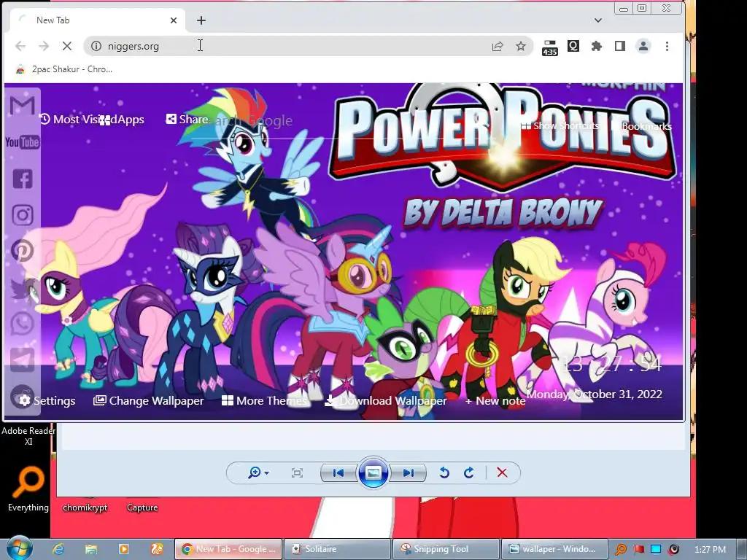Rotate image counterclockwise in Photo Viewer
Screen dimensions: 747x560
coord(444,472)
